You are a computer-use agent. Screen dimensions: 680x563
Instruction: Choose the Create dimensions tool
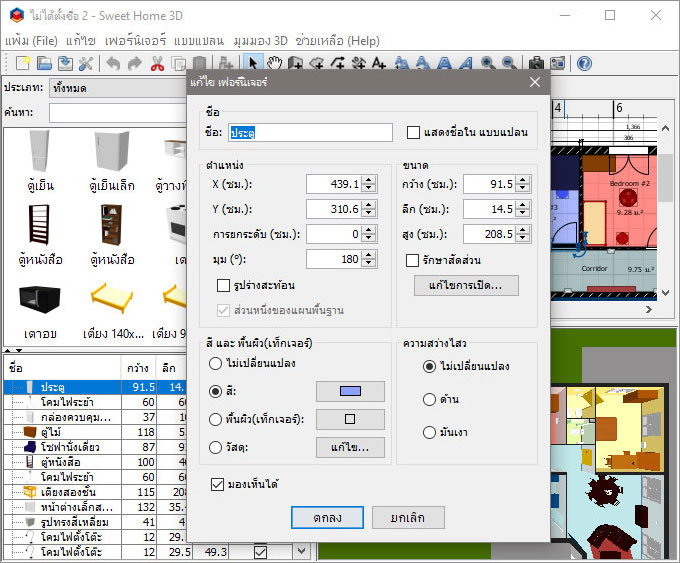click(x=359, y=63)
